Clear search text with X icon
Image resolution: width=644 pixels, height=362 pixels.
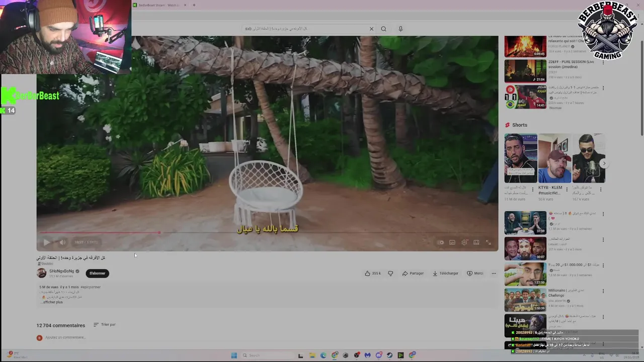tap(371, 29)
